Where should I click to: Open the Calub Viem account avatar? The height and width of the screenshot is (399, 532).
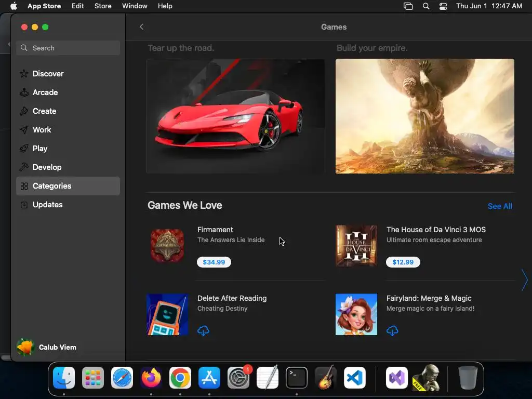pyautogui.click(x=25, y=347)
